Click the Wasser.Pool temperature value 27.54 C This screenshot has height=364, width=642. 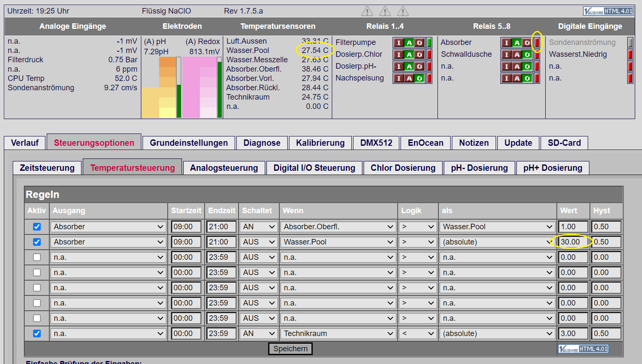[x=315, y=50]
